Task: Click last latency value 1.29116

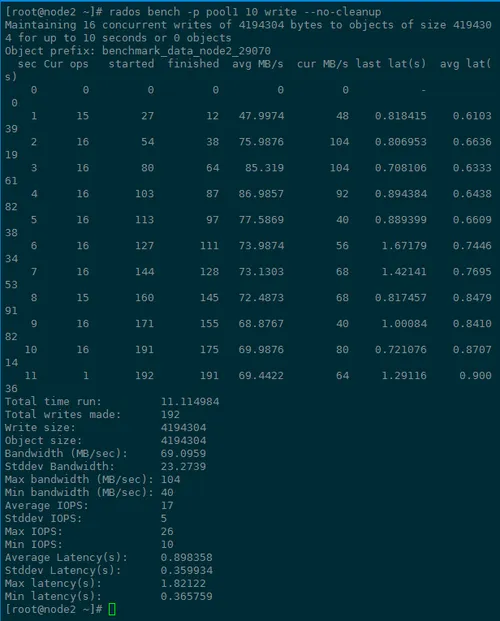Action: coord(404,375)
